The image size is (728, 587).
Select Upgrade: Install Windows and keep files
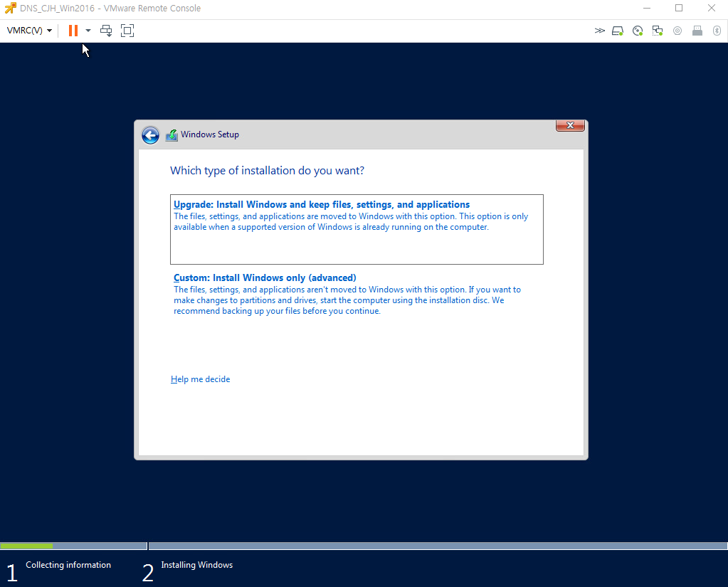[357, 229]
